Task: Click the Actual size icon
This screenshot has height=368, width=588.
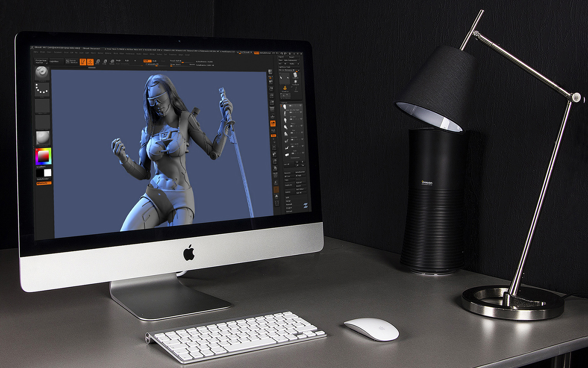Action: [x=272, y=96]
